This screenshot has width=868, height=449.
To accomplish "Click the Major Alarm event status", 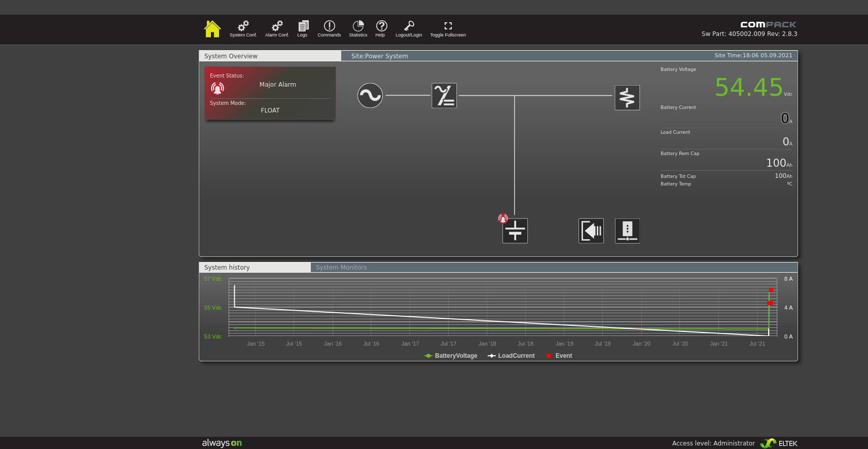I will click(x=277, y=85).
